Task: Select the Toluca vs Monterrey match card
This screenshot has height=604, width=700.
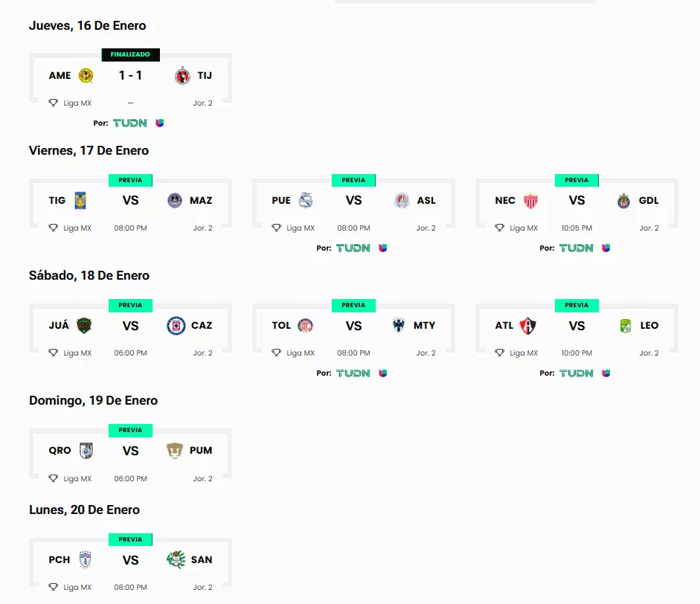Action: (353, 329)
